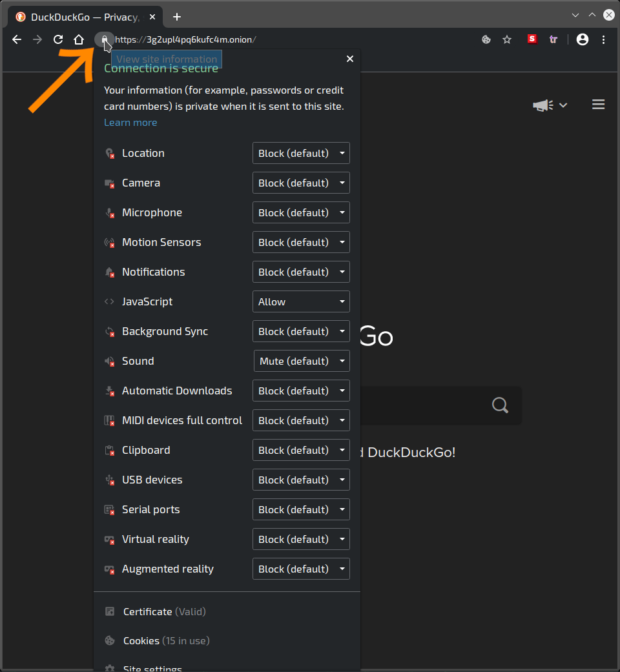Image resolution: width=620 pixels, height=672 pixels.
Task: Open the purple tr extension
Action: pyautogui.click(x=553, y=39)
